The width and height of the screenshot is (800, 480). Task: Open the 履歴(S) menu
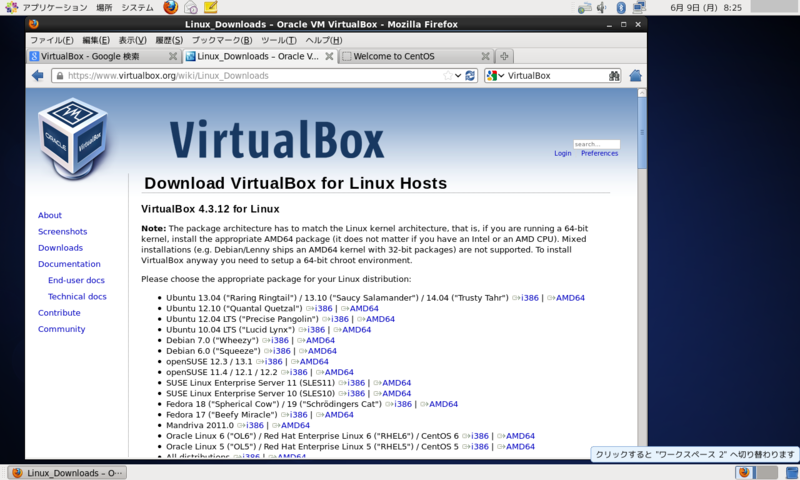169,40
